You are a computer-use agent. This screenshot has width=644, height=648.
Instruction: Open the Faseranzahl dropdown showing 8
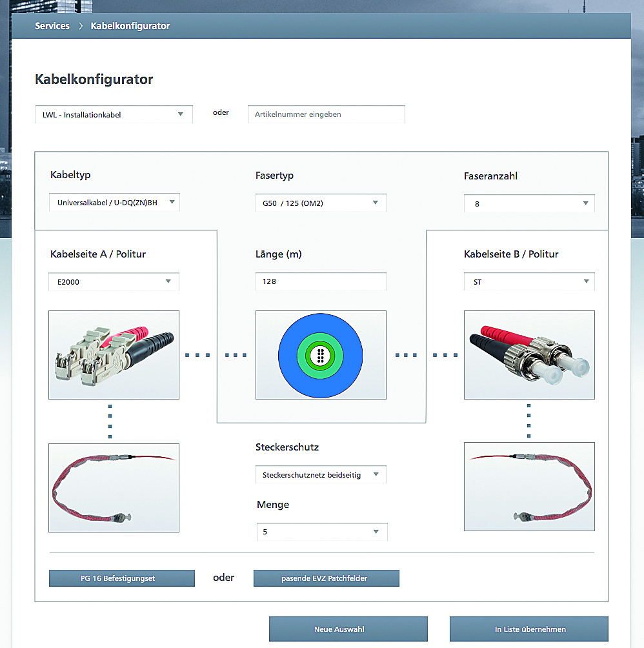(529, 203)
